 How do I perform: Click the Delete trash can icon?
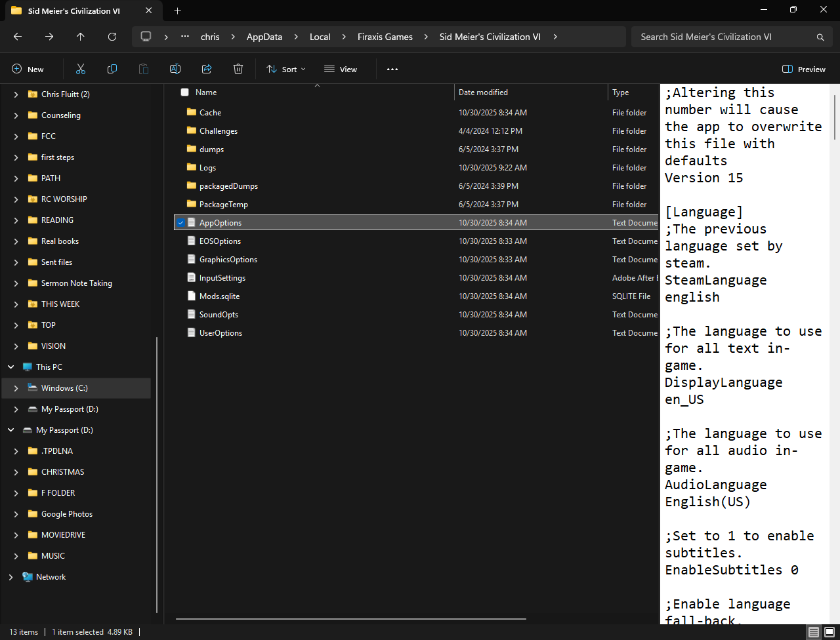click(x=238, y=69)
